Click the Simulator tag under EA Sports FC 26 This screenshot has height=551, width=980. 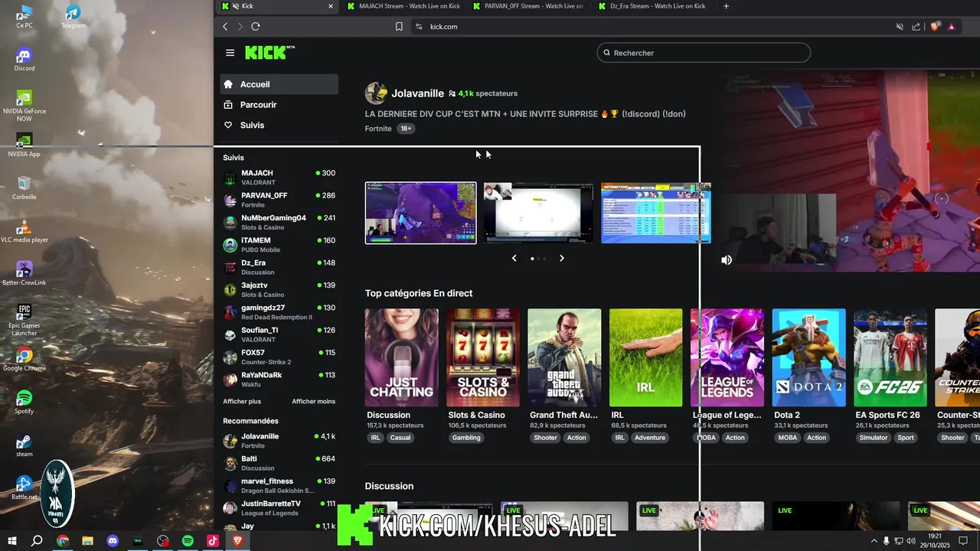pyautogui.click(x=873, y=438)
